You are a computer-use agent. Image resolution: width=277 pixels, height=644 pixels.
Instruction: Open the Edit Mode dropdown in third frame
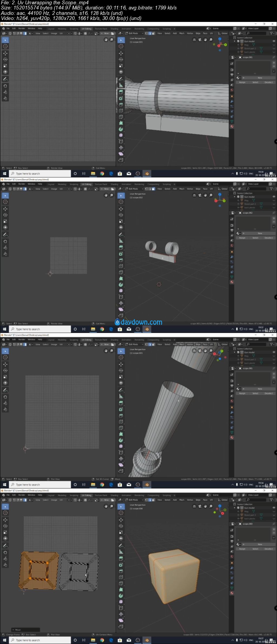click(134, 344)
